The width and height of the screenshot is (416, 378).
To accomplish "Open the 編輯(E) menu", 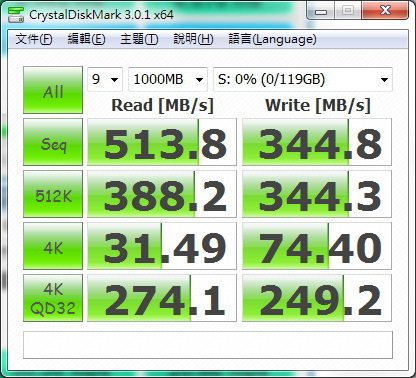I will [x=86, y=39].
